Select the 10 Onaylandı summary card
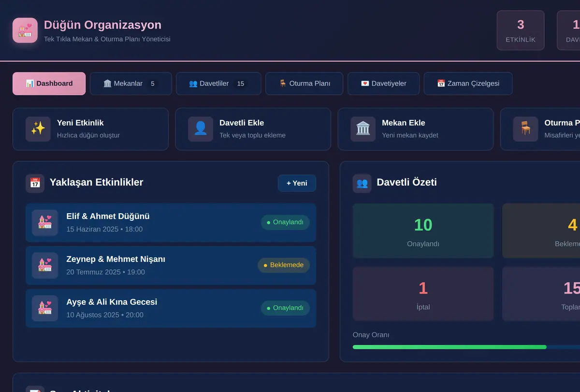The width and height of the screenshot is (580, 392). 423,231
